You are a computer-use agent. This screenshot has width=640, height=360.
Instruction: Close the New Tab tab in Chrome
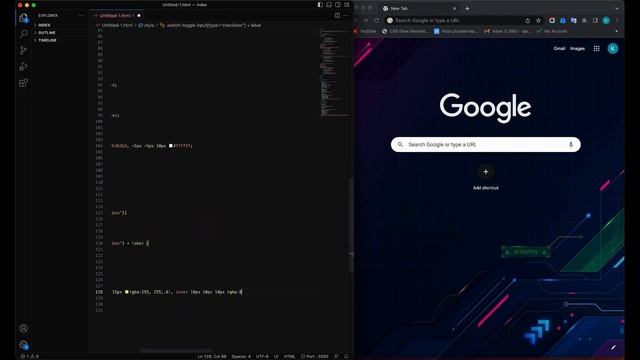[x=454, y=9]
